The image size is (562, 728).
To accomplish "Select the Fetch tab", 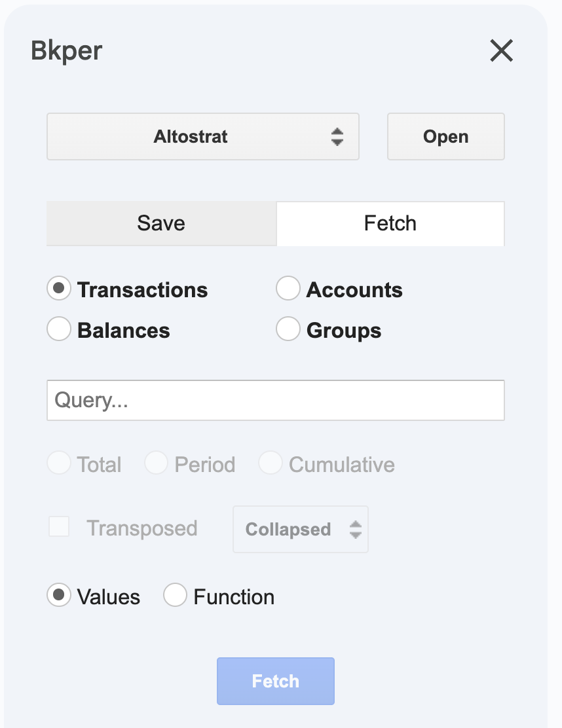I will [x=390, y=223].
